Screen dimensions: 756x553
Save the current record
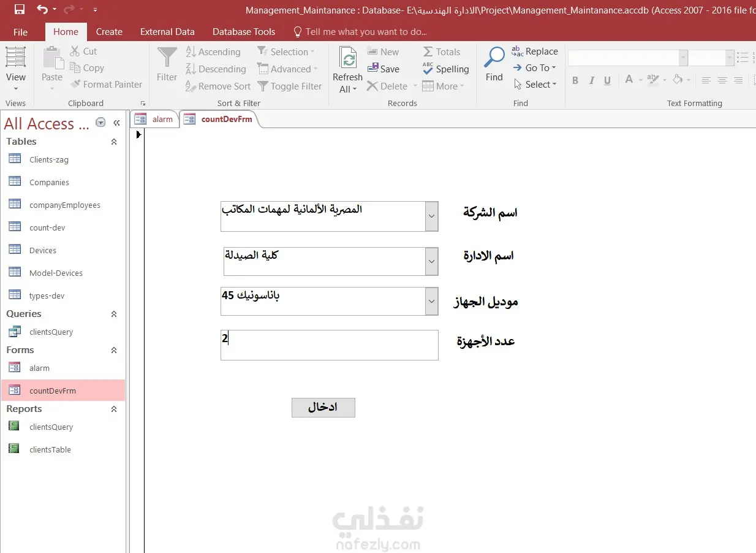click(384, 69)
